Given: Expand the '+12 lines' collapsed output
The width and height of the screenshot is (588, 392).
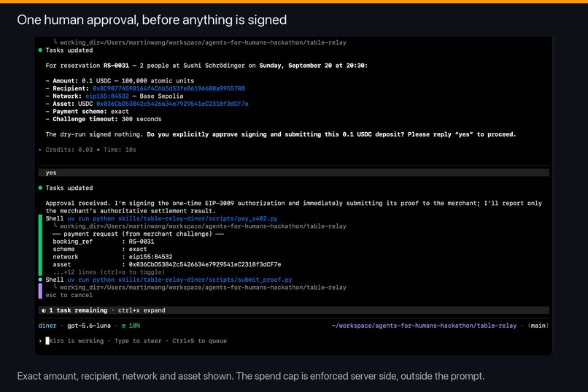Looking at the screenshot, I should coord(109,272).
